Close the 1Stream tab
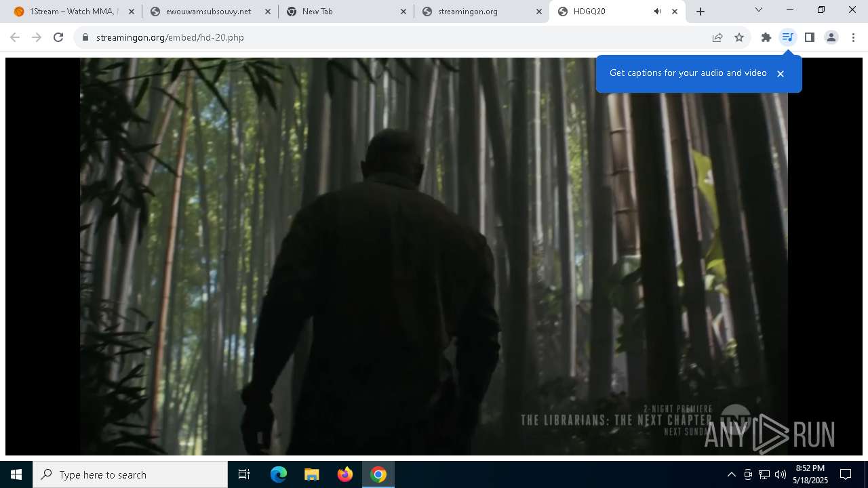The height and width of the screenshot is (488, 868). pos(132,12)
